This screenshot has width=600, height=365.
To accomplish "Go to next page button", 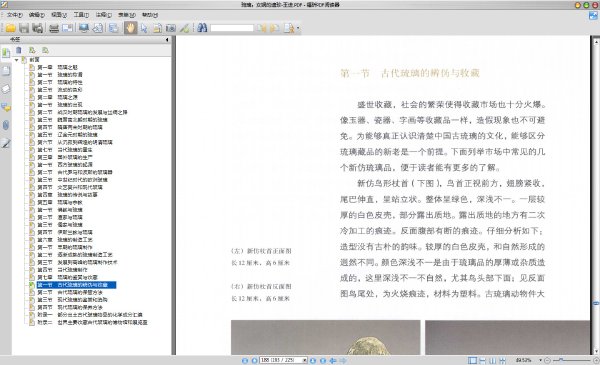I will (x=313, y=360).
